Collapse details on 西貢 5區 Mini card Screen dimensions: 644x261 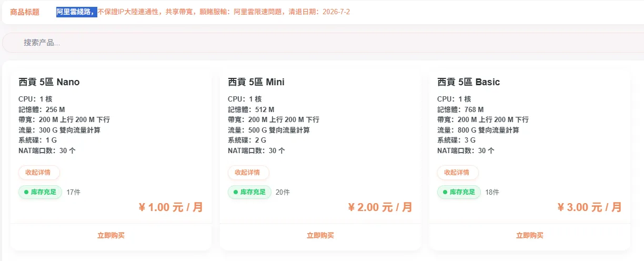pos(248,173)
